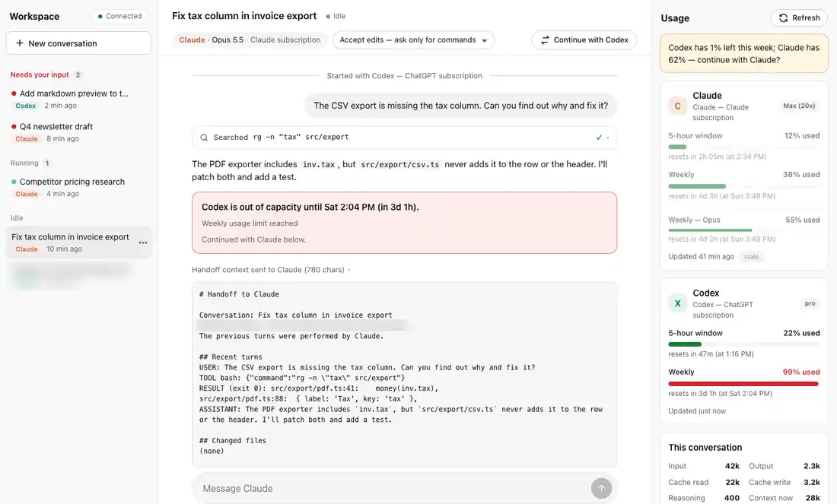Image resolution: width=837 pixels, height=504 pixels.
Task: Click the '## Changed files' line in code block
Action: tap(233, 441)
